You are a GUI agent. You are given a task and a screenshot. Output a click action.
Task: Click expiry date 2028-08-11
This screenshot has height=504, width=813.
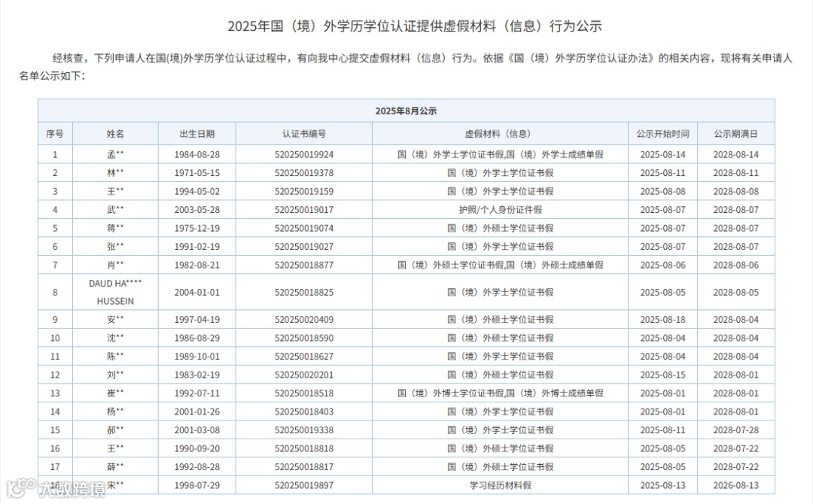735,173
